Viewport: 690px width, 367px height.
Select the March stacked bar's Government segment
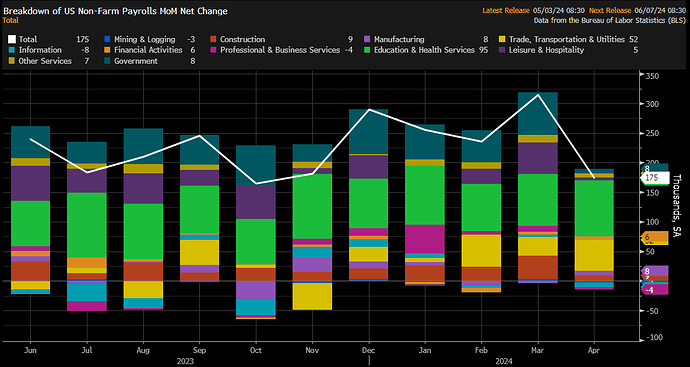538,114
